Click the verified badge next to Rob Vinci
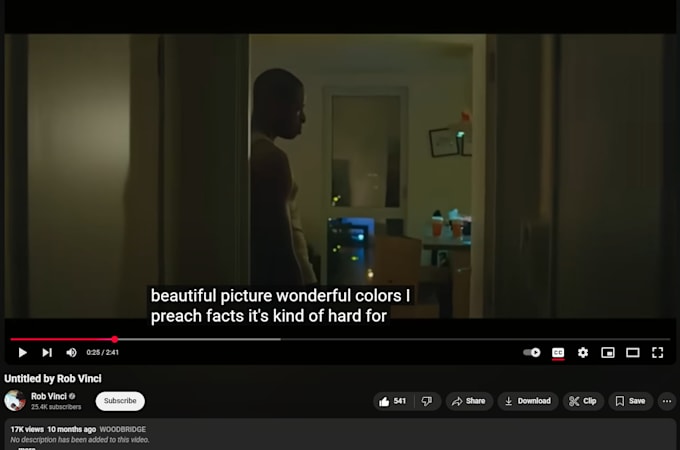 [x=72, y=396]
